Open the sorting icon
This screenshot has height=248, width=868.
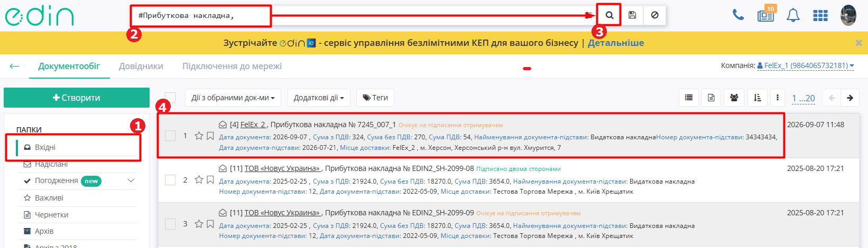coord(757,98)
